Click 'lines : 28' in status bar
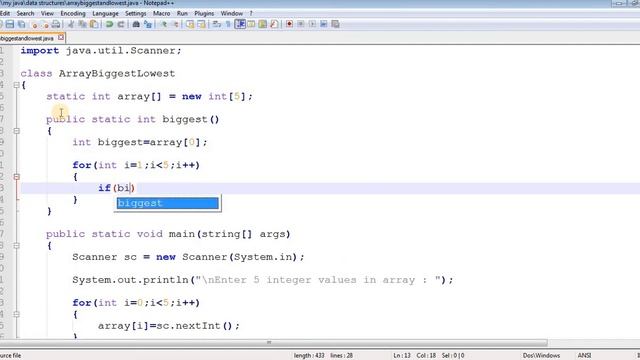Image resolution: width=640 pixels, height=360 pixels. tap(342, 356)
